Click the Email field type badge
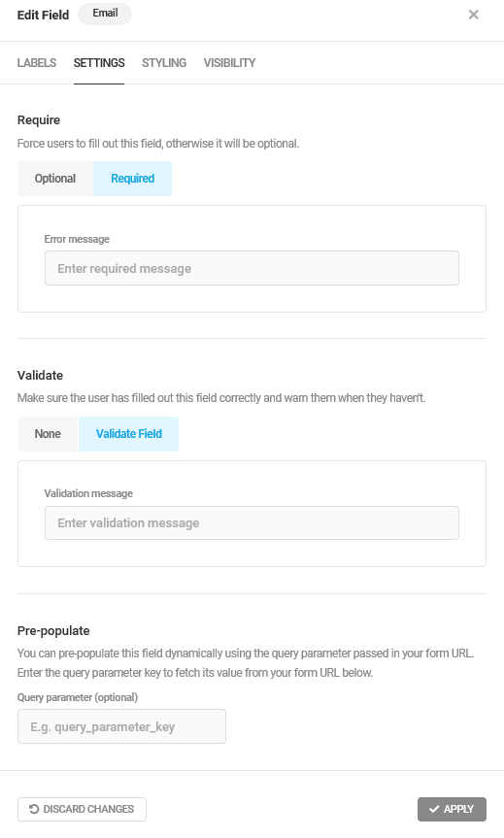This screenshot has height=838, width=504. (x=105, y=14)
